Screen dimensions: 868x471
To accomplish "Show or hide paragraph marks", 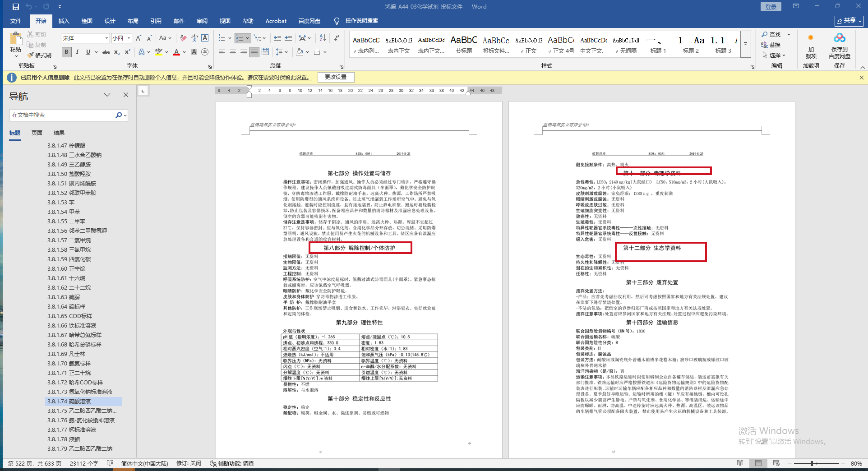I will click(337, 38).
